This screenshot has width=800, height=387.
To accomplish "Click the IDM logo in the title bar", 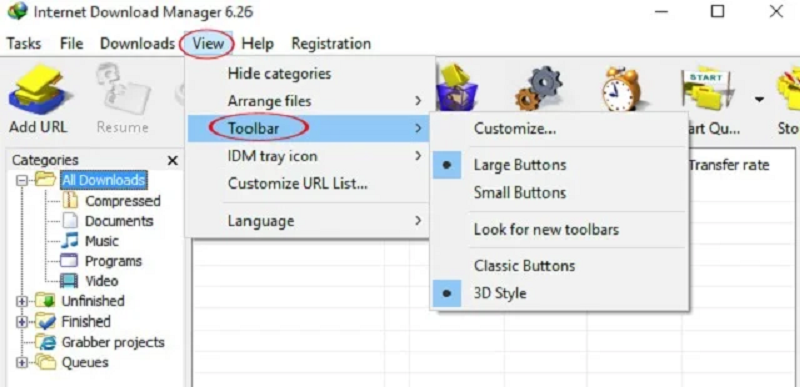I will [x=17, y=11].
